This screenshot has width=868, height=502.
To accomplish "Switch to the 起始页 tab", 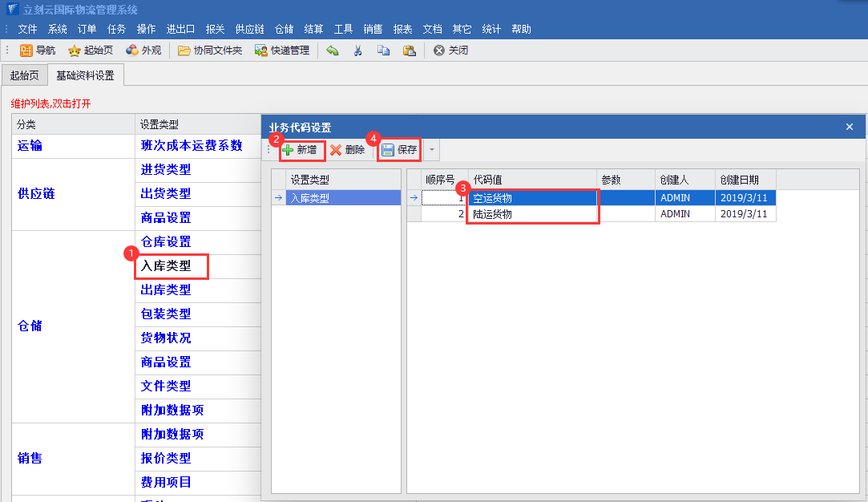I will click(x=23, y=76).
